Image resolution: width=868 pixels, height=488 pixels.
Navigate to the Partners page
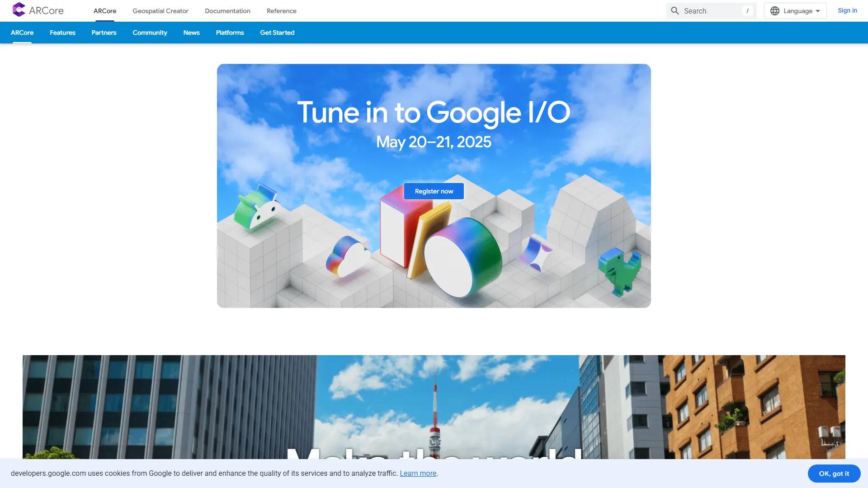pyautogui.click(x=104, y=33)
